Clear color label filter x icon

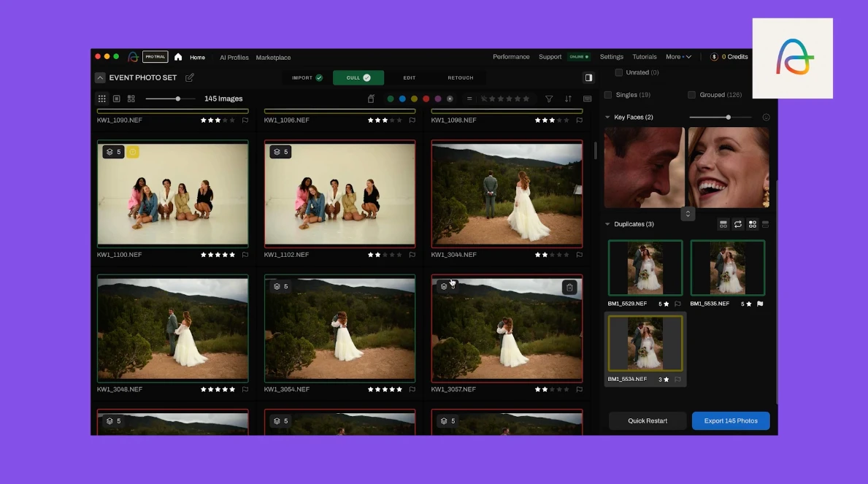click(450, 99)
